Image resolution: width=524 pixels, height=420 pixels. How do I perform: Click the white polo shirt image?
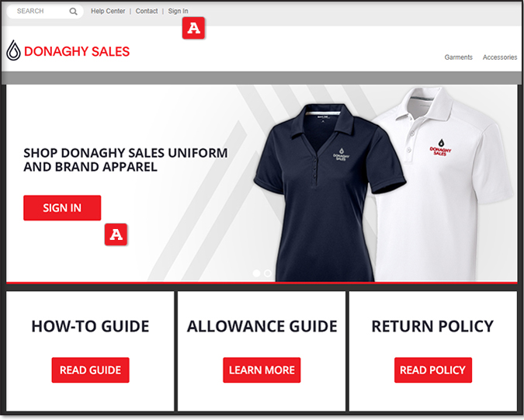[x=446, y=184]
